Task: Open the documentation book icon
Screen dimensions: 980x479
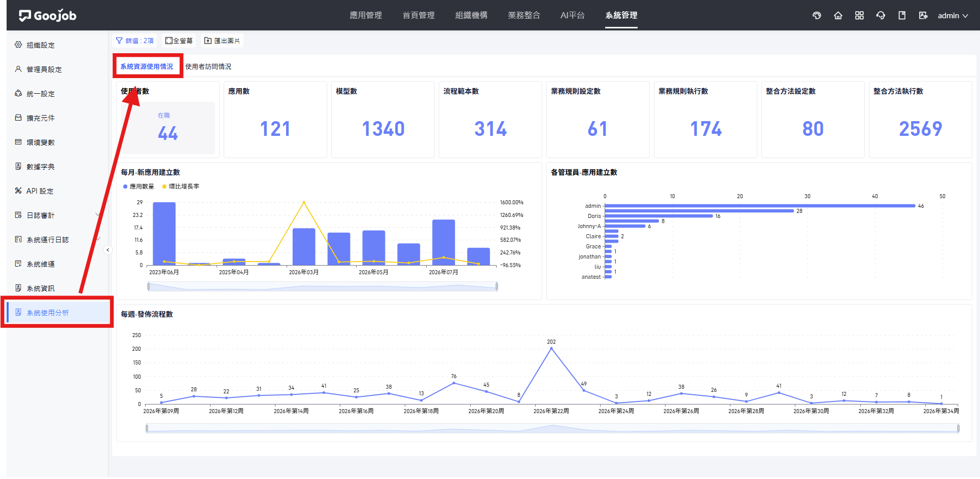Action: (902, 15)
